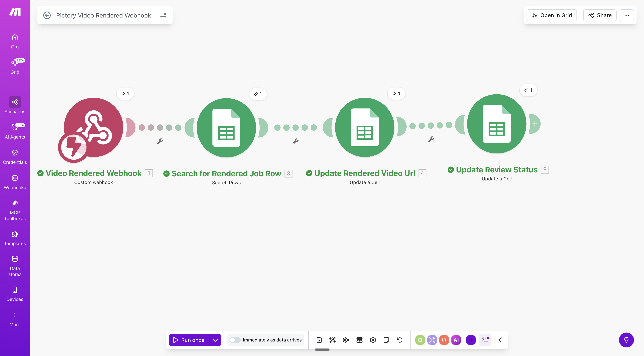Select the Update Review Status module
The image size is (644, 356).
click(497, 124)
